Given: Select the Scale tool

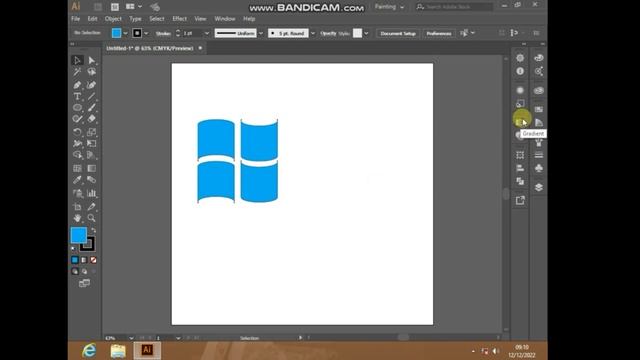Looking at the screenshot, I should [91, 132].
